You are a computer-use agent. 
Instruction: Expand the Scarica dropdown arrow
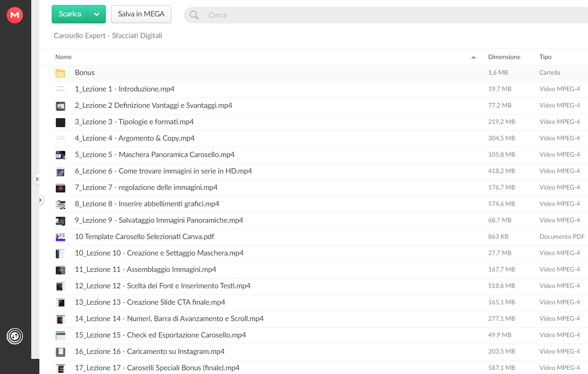click(x=97, y=14)
